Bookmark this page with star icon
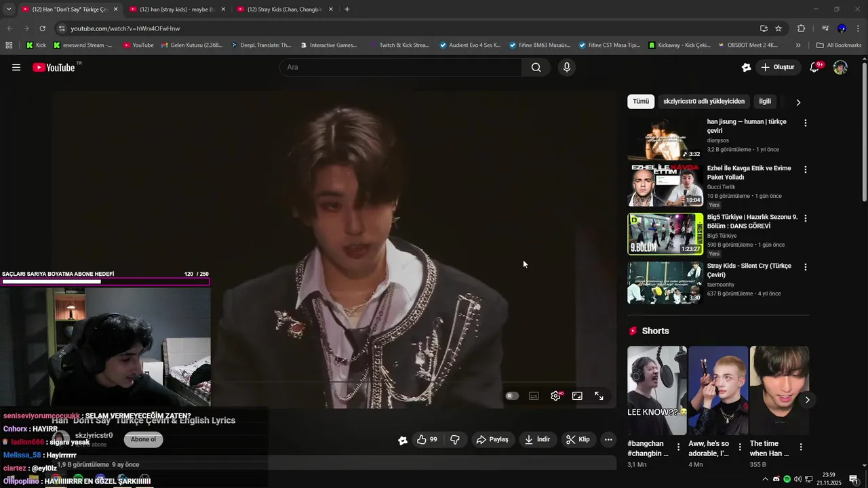Viewport: 868px width, 488px height. coord(778,28)
